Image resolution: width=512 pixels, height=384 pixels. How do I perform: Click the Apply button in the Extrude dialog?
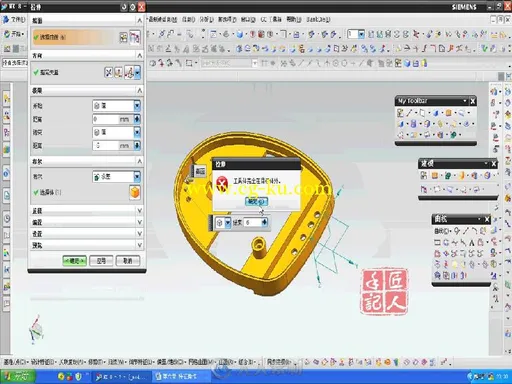click(101, 261)
